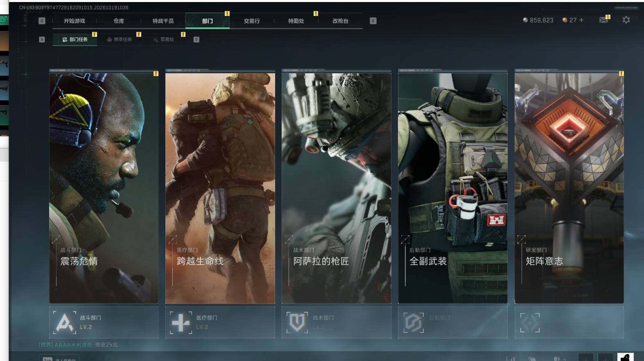Click the 研发部门 diamond emblem icon
Viewport: 644px width, 361px height.
click(530, 323)
